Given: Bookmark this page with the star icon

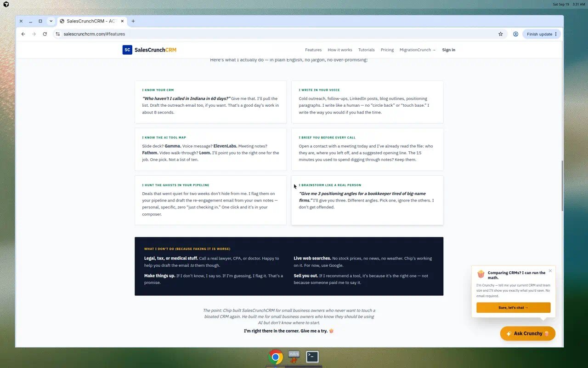Looking at the screenshot, I should pos(501,34).
